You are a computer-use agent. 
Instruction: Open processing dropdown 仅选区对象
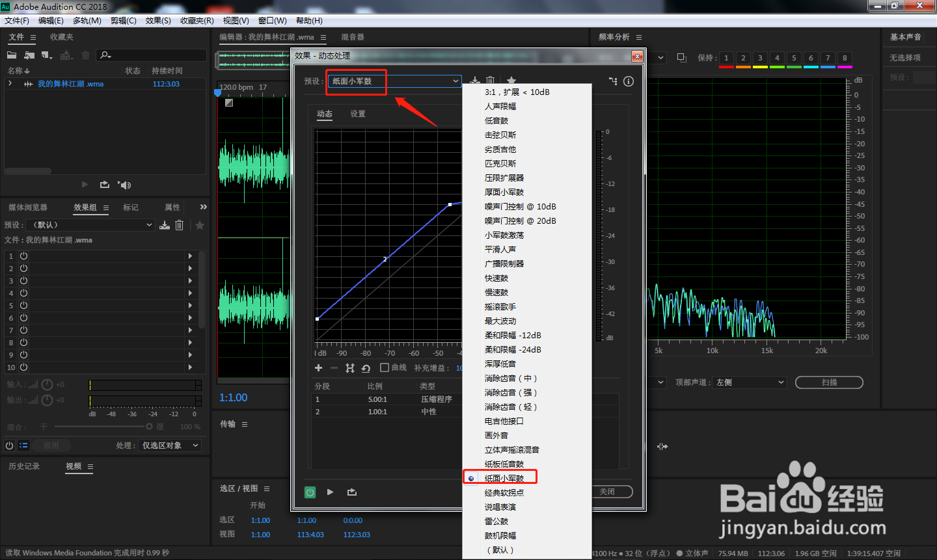click(x=170, y=446)
